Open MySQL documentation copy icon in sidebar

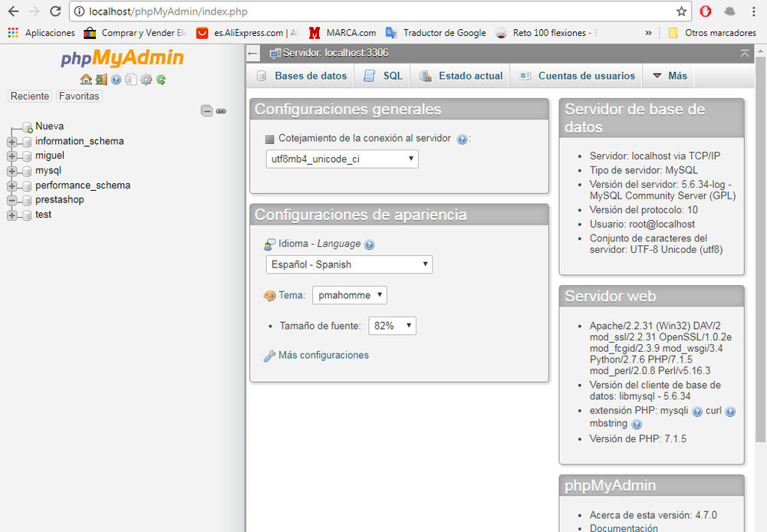coord(130,79)
